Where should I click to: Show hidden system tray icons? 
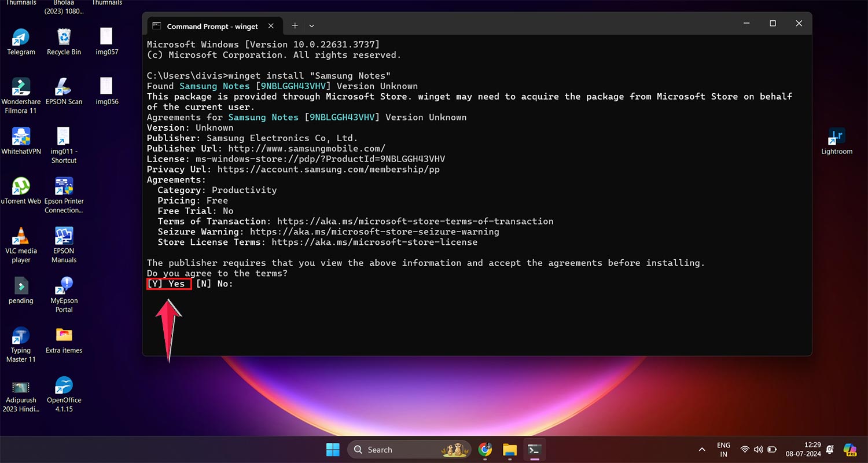point(702,450)
